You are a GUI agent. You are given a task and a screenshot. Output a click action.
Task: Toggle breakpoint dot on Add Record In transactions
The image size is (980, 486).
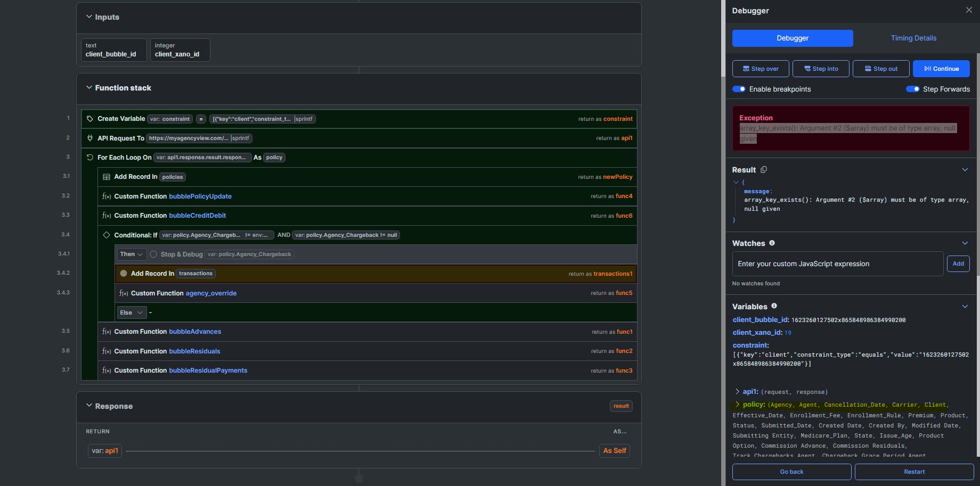pos(124,274)
